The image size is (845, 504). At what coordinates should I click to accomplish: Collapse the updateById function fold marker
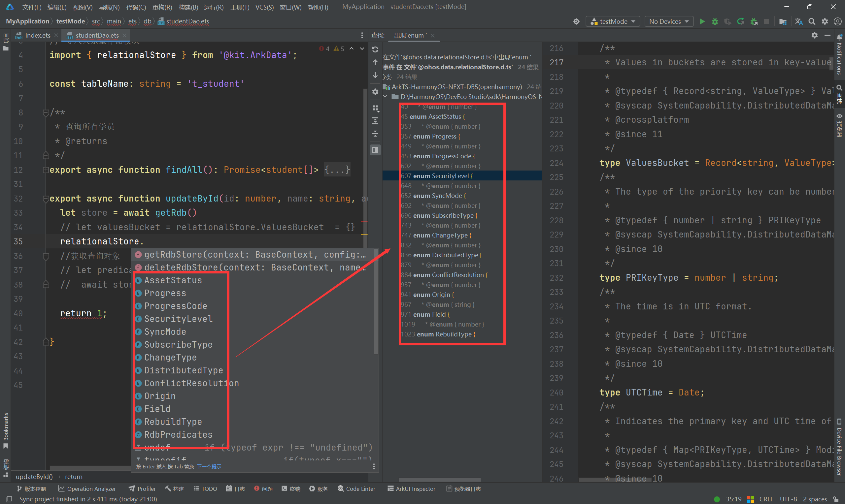click(46, 199)
